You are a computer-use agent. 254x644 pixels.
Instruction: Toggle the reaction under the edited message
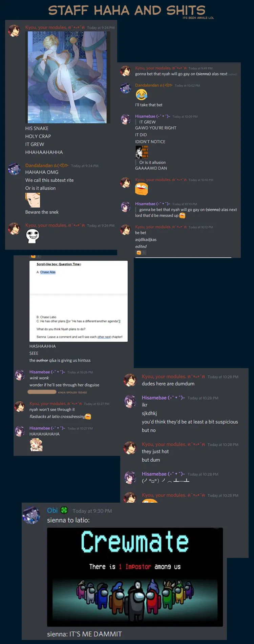coord(141,253)
